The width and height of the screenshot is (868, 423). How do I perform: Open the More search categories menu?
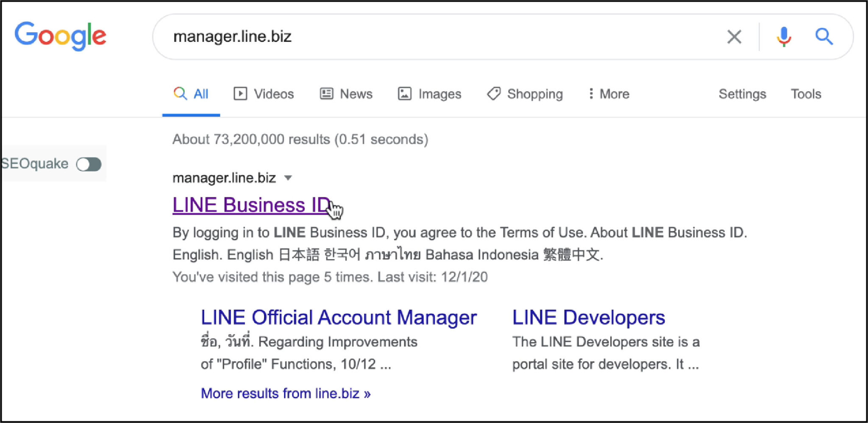tap(609, 94)
